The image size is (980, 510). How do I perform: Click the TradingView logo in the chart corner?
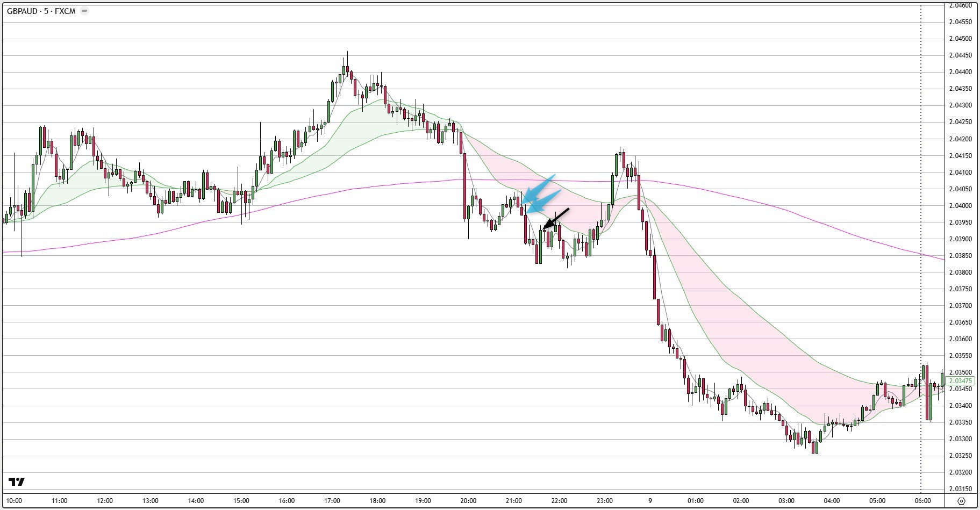tap(17, 482)
